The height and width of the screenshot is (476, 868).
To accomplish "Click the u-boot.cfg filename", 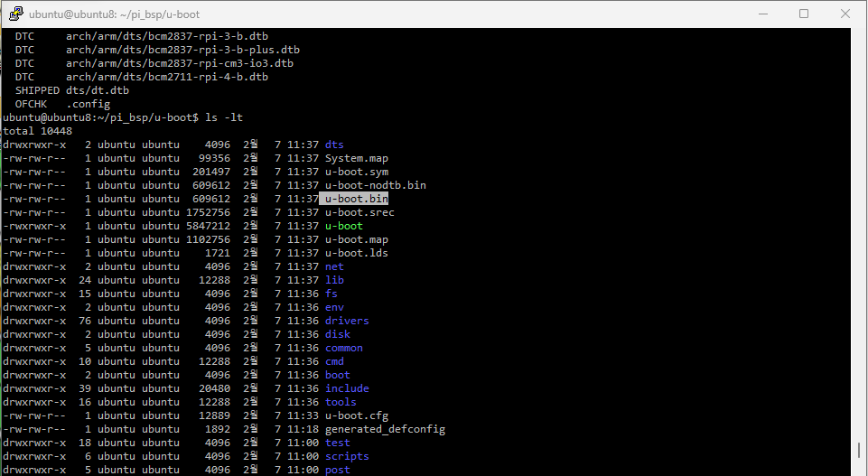I will point(357,415).
